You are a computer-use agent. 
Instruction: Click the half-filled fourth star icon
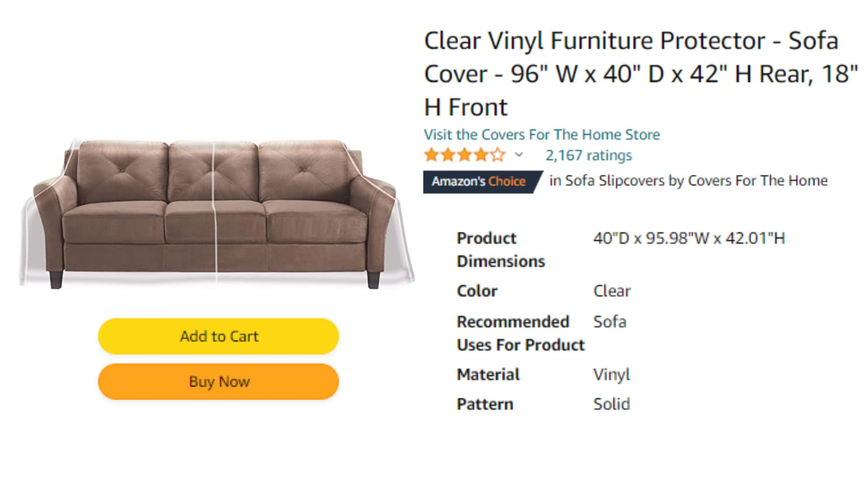[481, 155]
